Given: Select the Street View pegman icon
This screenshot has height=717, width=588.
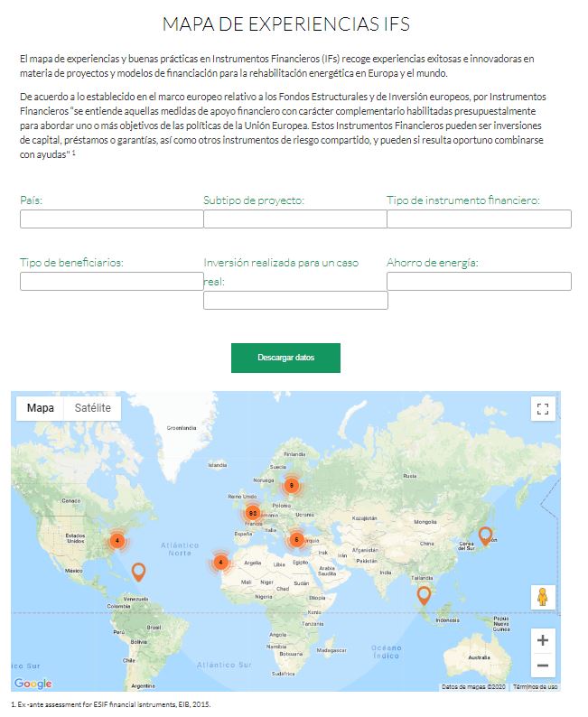Looking at the screenshot, I should 542,597.
